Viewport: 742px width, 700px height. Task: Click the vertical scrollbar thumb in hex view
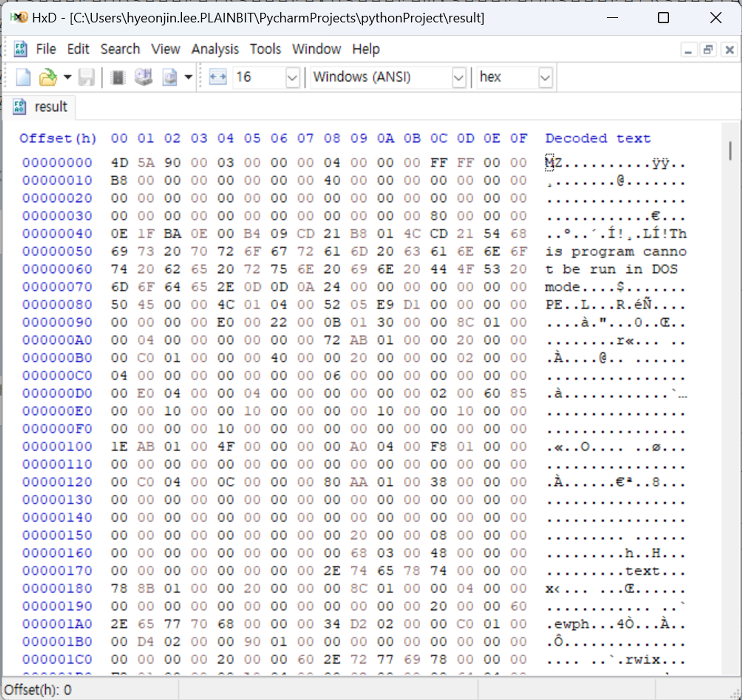730,151
